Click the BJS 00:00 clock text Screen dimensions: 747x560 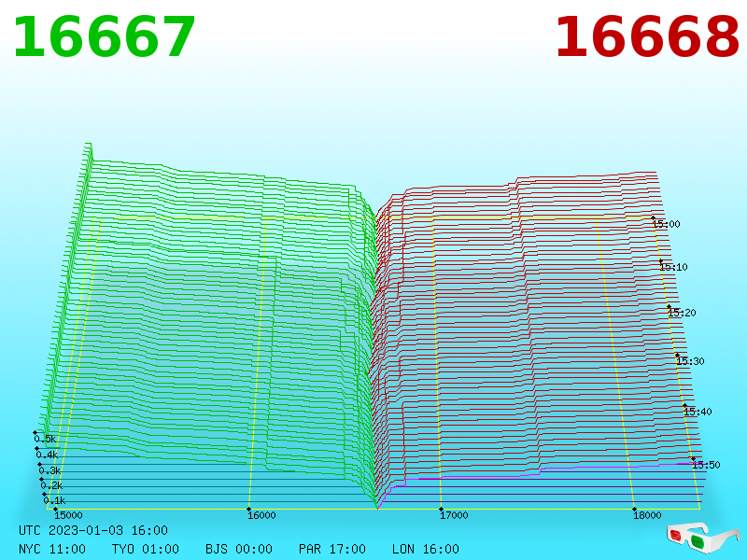[x=239, y=549]
